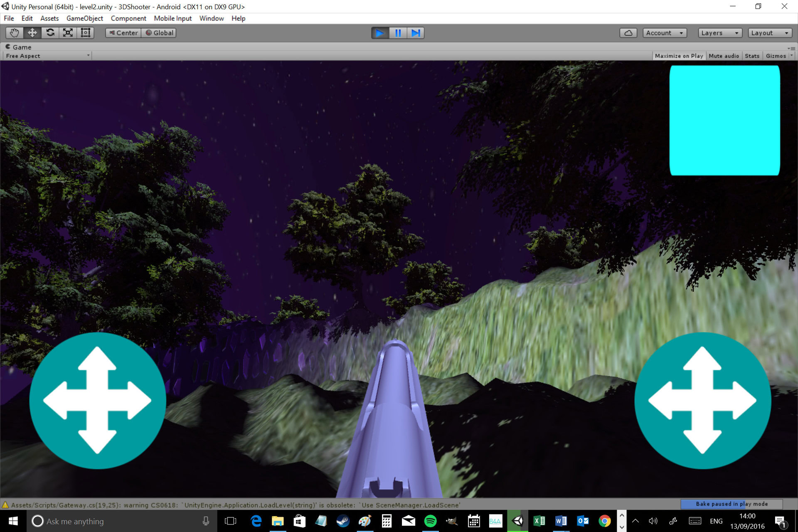Screen dimensions: 798x532
Task: Select the Rect Transform tool icon
Action: pos(86,33)
